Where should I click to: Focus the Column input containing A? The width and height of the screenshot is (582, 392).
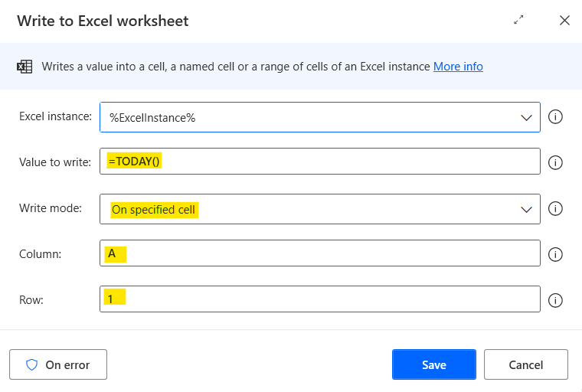coord(320,253)
